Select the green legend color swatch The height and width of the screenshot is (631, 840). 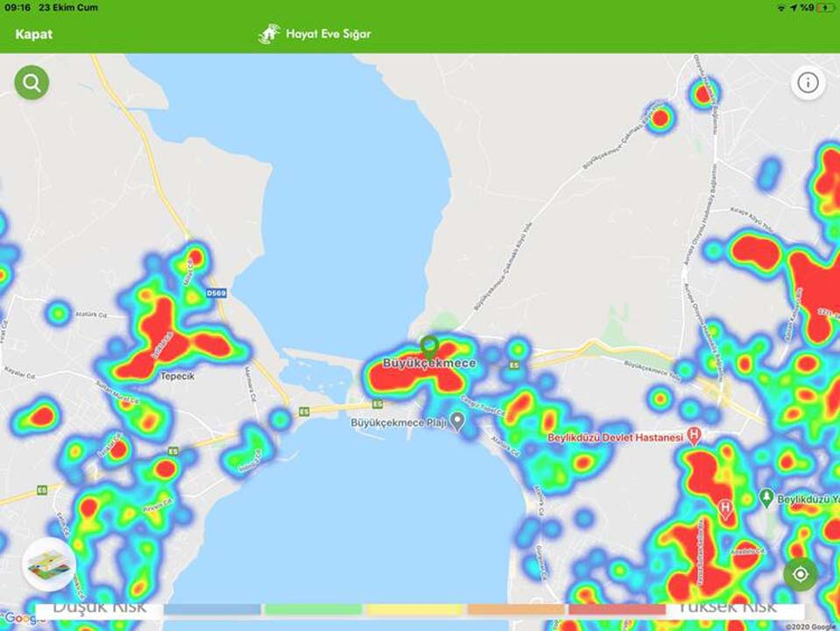[314, 610]
